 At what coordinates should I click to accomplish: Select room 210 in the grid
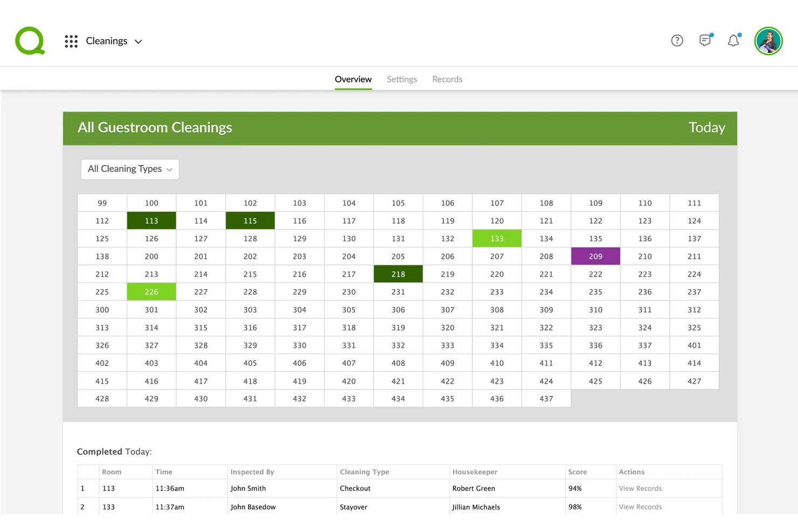click(x=645, y=256)
